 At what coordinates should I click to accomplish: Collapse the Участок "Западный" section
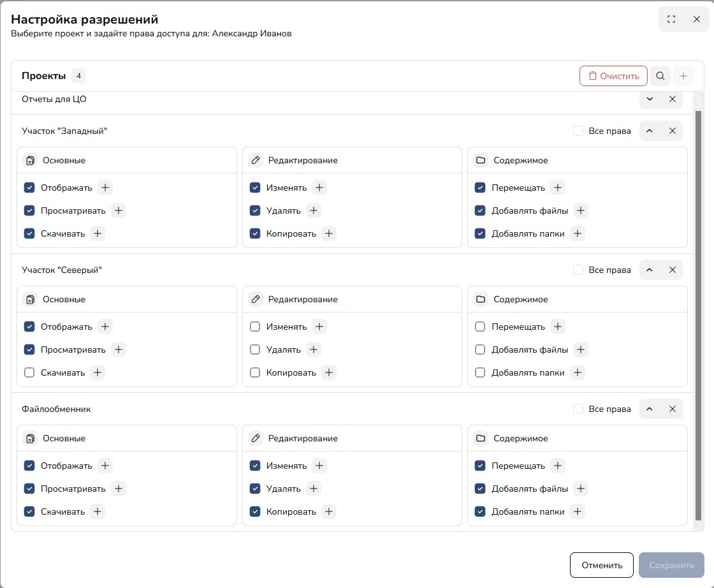(x=650, y=131)
